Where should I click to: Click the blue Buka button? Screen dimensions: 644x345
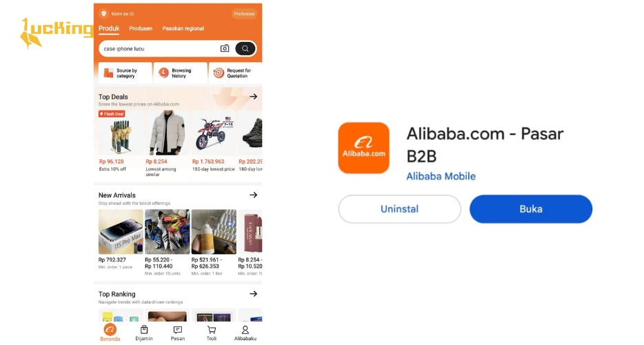(531, 209)
